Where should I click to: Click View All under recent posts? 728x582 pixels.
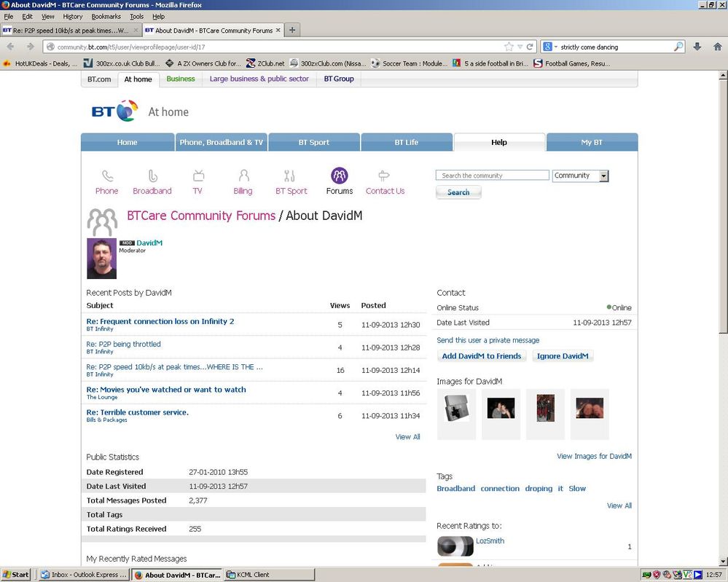tap(407, 437)
